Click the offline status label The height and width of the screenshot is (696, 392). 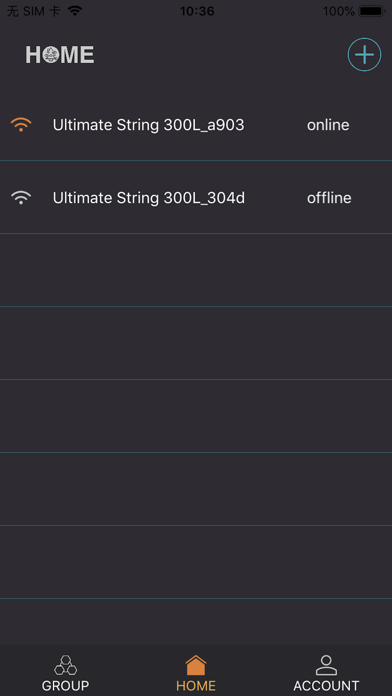[329, 198]
